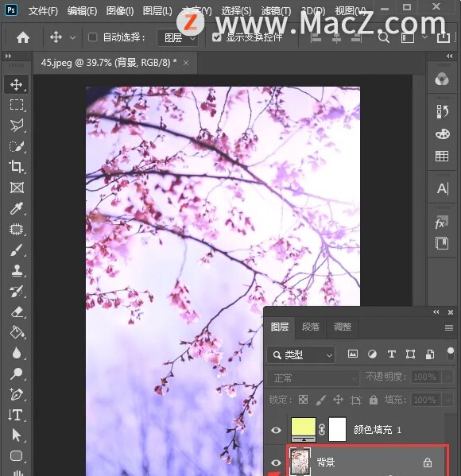Enable the 自动选择 checkbox
The width and height of the screenshot is (461, 476).
click(92, 37)
